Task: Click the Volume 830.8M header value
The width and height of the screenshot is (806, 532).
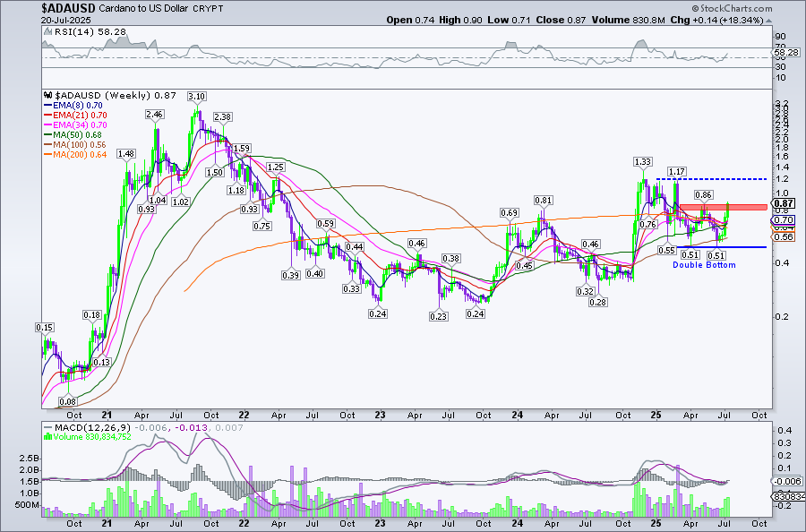Action: coord(629,20)
